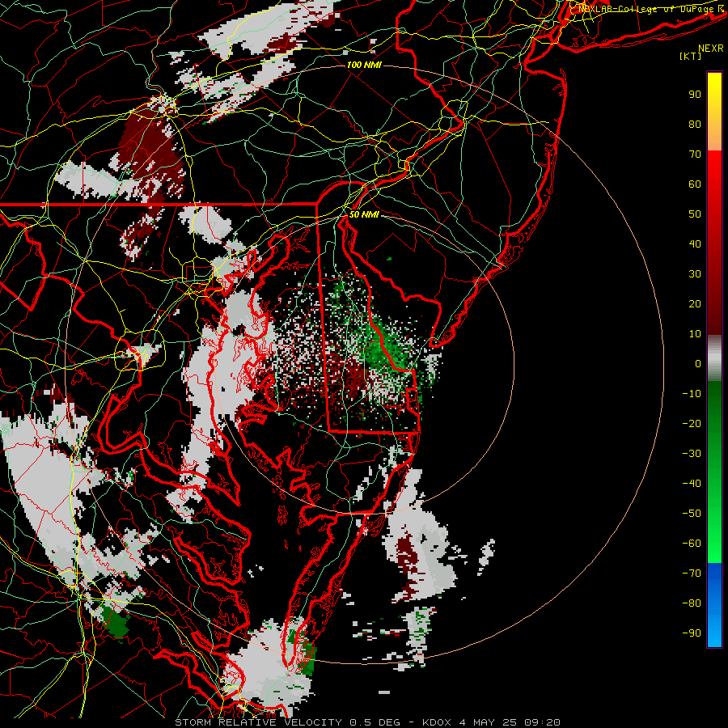Click the "0" value on the velocity scale
This screenshot has height=728, width=728.
698,363
